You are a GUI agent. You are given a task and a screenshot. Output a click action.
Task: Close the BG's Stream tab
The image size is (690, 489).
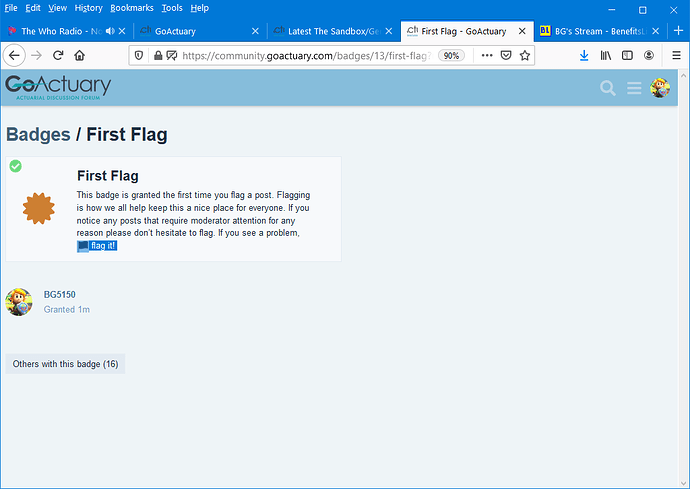[x=656, y=31]
